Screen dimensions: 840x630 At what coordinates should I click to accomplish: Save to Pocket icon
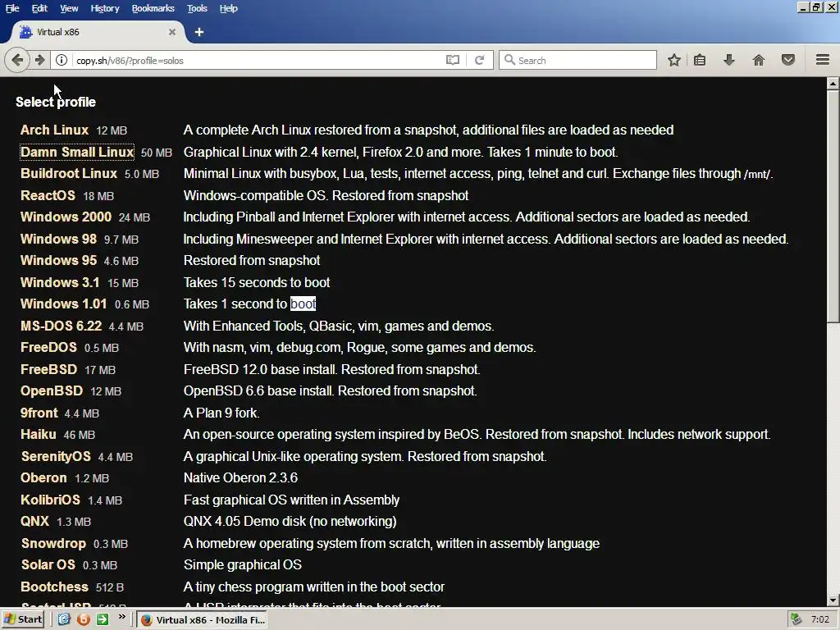[787, 60]
